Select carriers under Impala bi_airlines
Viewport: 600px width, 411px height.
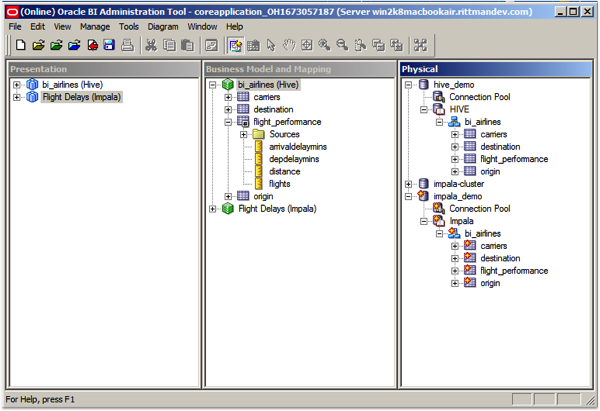click(494, 246)
